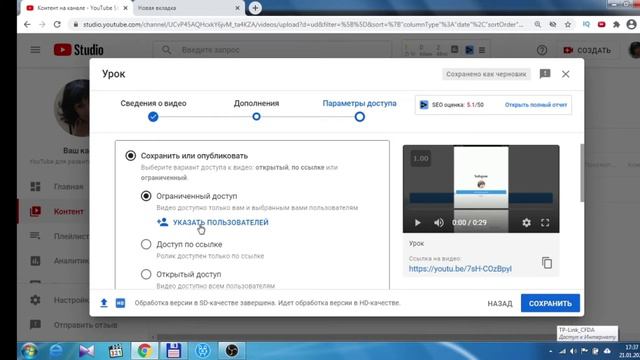Click the volume icon in system tray
Screen dimensions: 640x360
pos(574,351)
